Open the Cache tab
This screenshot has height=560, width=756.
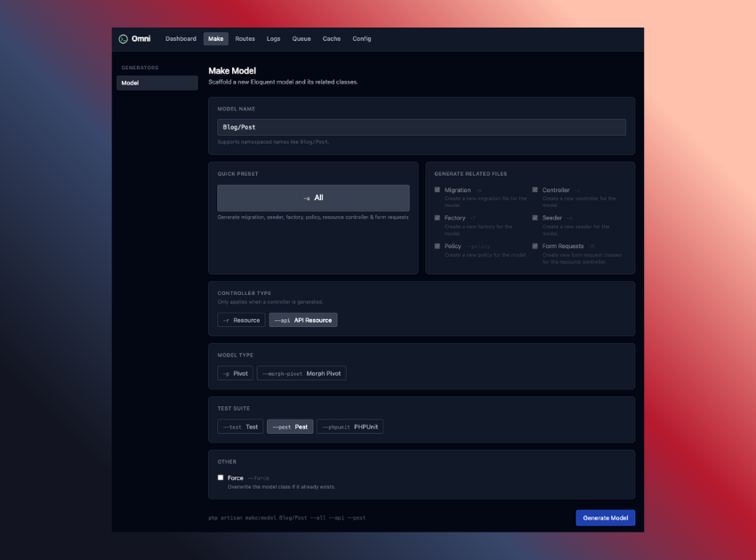332,39
